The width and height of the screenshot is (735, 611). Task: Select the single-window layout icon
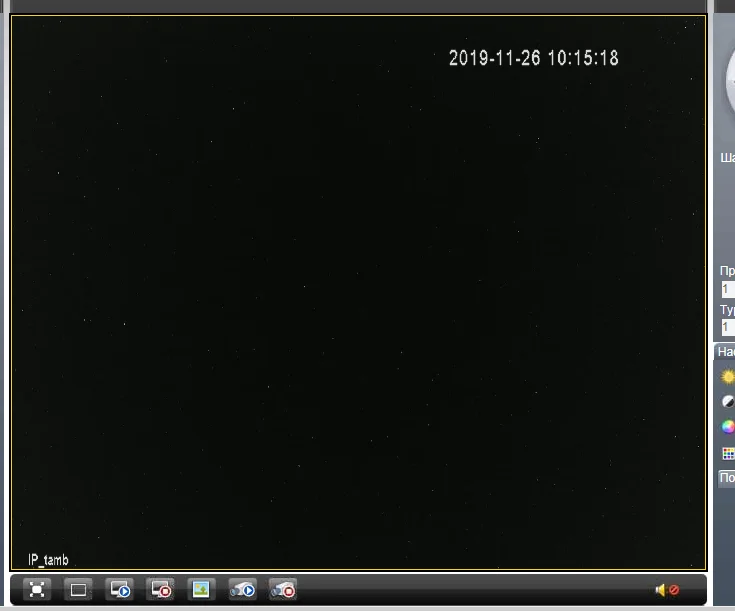(78, 589)
